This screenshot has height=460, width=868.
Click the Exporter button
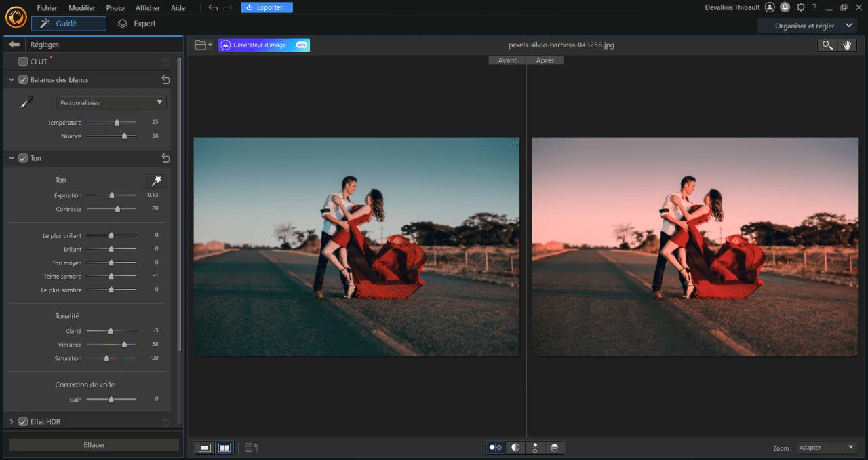pos(267,7)
